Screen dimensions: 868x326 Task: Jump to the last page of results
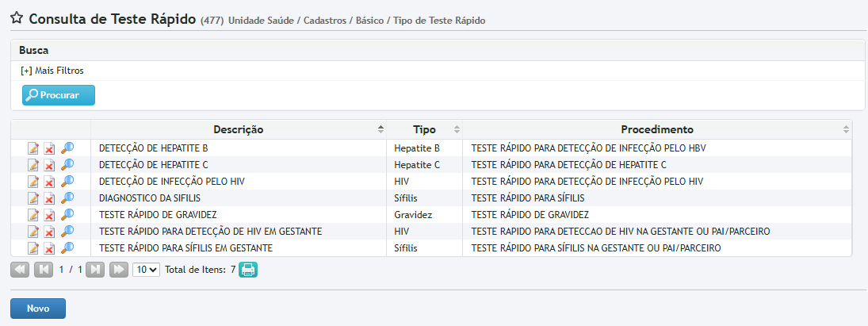(119, 270)
